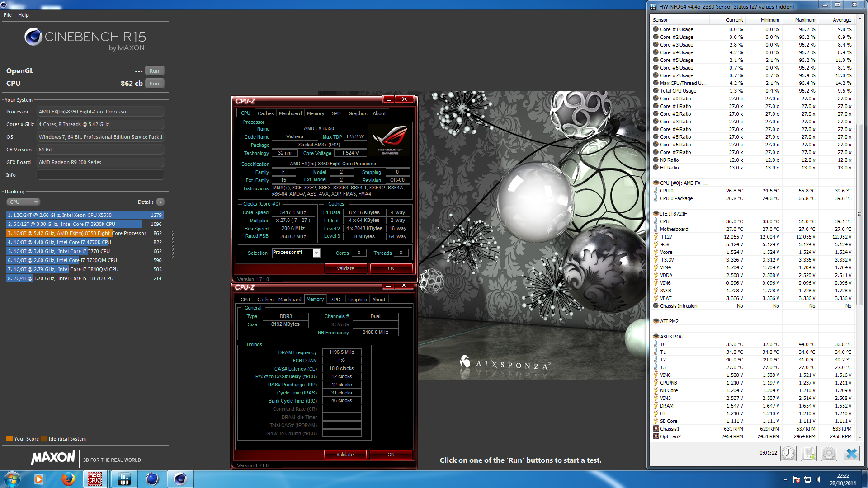
Task: Select ITE IT8721F sensor group icon
Action: coord(656,214)
